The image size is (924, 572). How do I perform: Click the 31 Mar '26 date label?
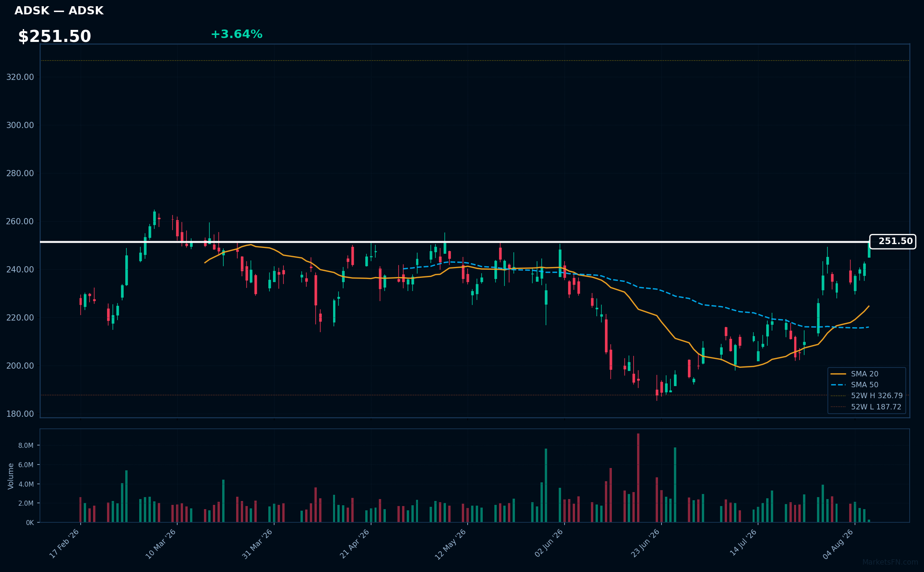(x=257, y=544)
